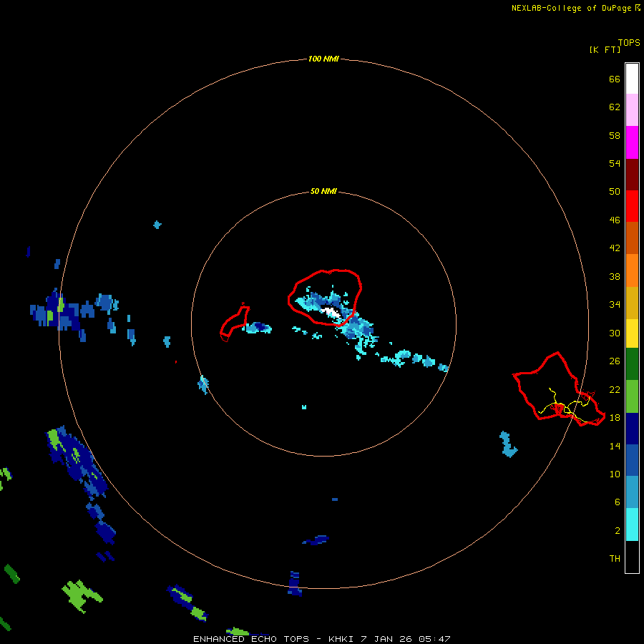Click the legend value 2
The image size is (644, 644).
point(618,530)
